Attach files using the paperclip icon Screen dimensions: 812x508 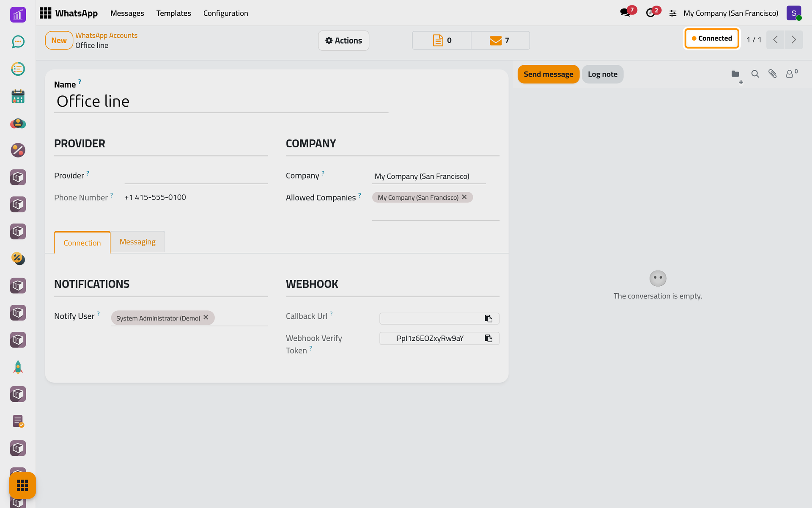(x=772, y=74)
